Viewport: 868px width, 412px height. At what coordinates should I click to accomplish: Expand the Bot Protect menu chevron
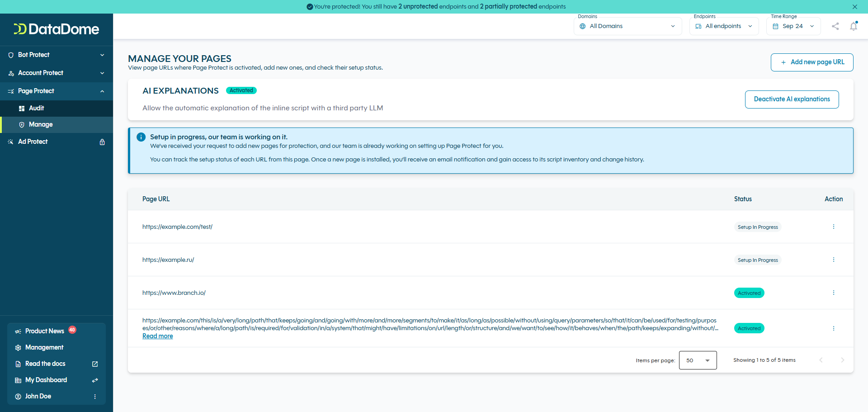tap(102, 55)
